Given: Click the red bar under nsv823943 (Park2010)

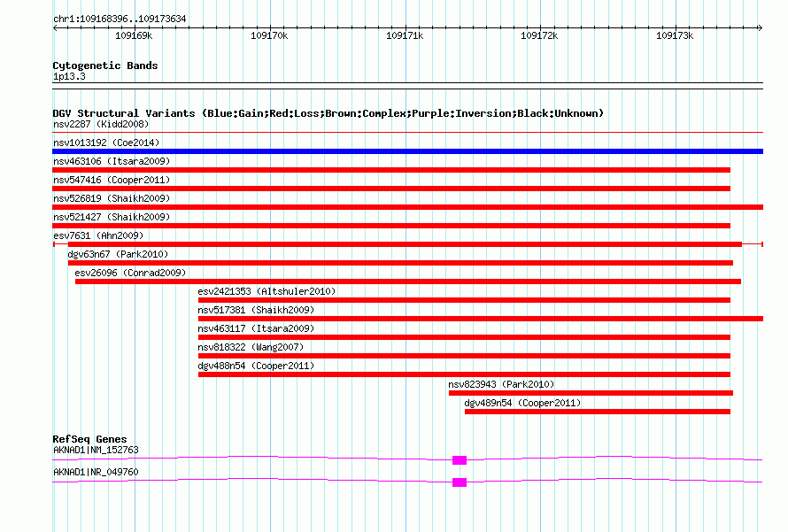Looking at the screenshot, I should click(591, 393).
